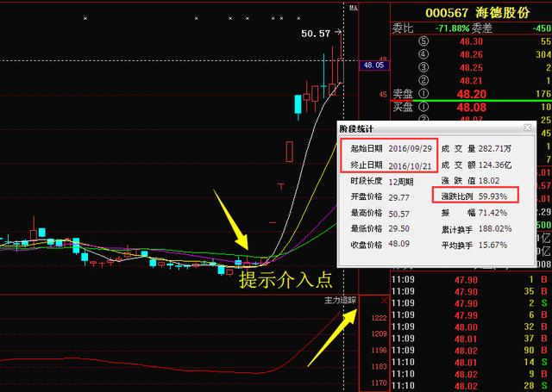The image size is (552, 392).
Task: Select the sell level ④ circled icon
Action: pyautogui.click(x=423, y=54)
